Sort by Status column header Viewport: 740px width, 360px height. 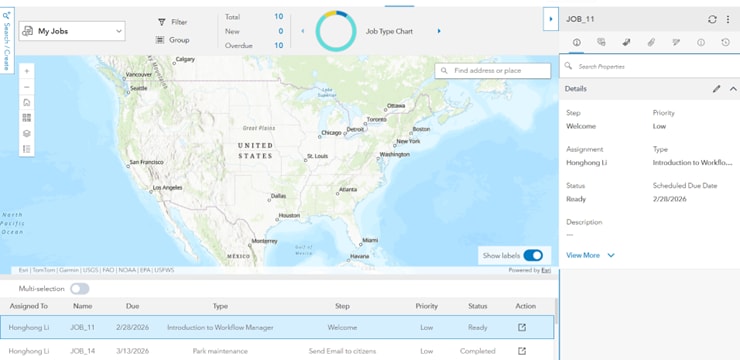coord(478,306)
